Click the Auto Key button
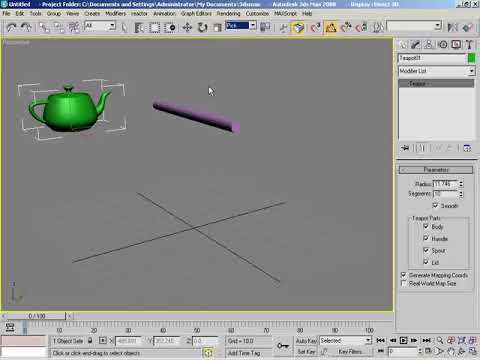This screenshot has width=480, height=360. pyautogui.click(x=306, y=341)
